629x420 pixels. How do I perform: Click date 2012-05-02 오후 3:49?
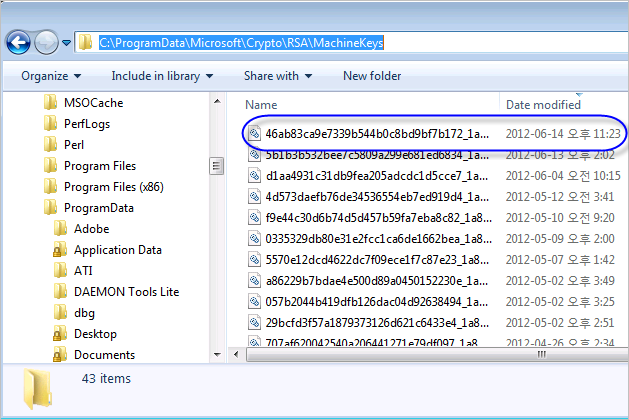click(x=560, y=281)
